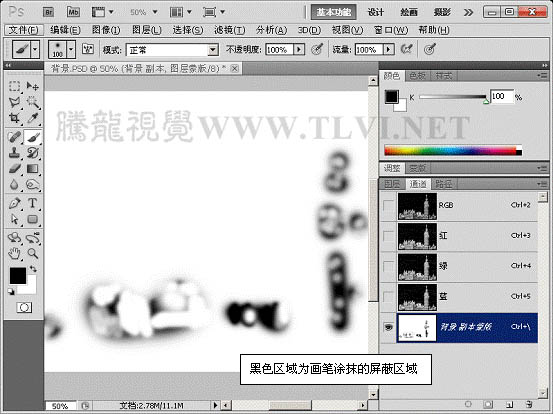Reset default foreground and background colors

tap(11, 292)
